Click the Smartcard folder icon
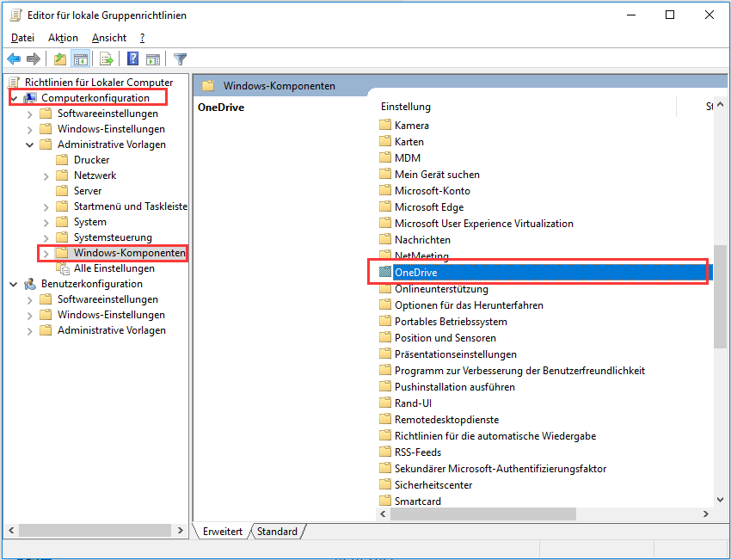Image resolution: width=731 pixels, height=560 pixels. tap(385, 501)
